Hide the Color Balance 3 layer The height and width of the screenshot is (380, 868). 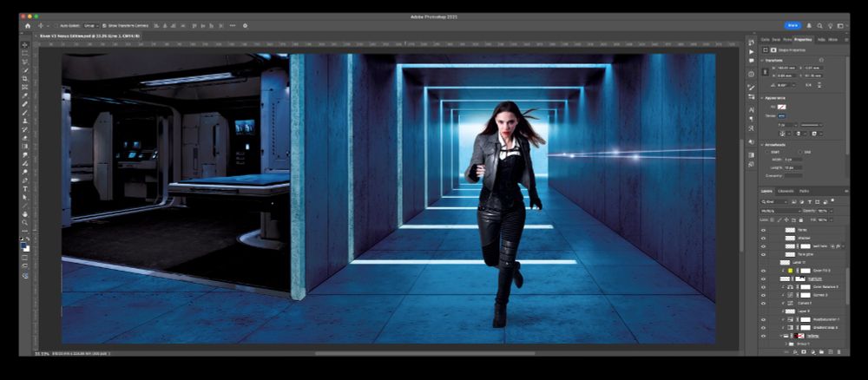click(x=763, y=287)
